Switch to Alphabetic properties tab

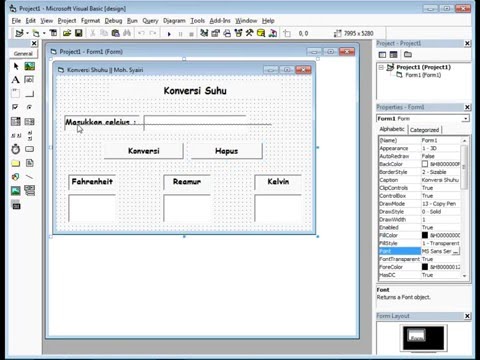392,129
